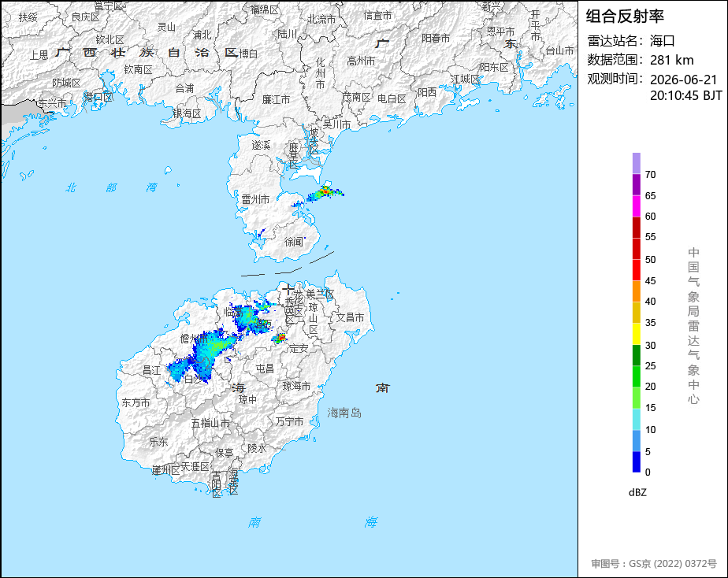Click the 陵水 map label

[257, 448]
